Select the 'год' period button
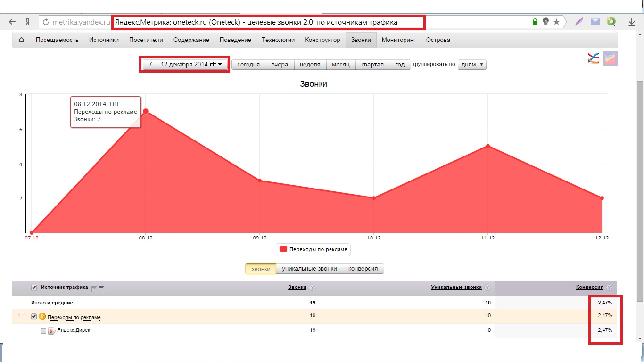The image size is (644, 362). [400, 65]
